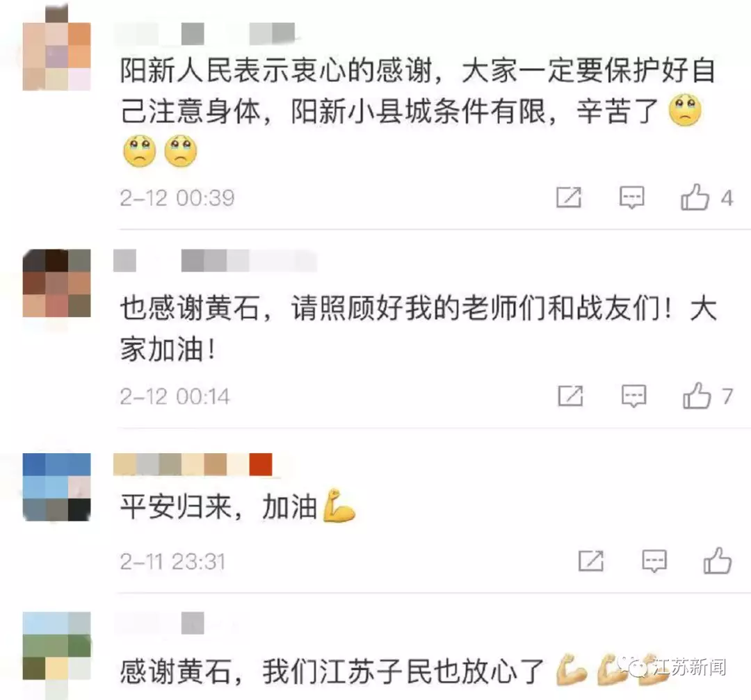Like the comment with 7 likes

697,396
